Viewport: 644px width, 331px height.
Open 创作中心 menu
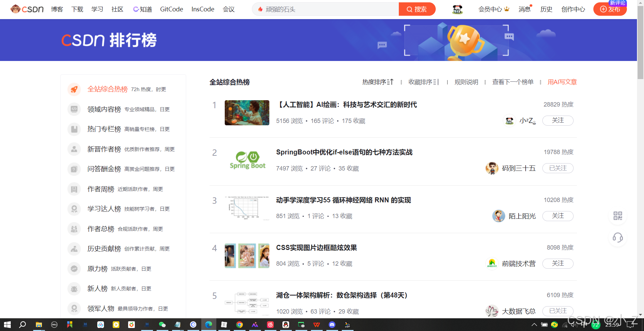573,9
